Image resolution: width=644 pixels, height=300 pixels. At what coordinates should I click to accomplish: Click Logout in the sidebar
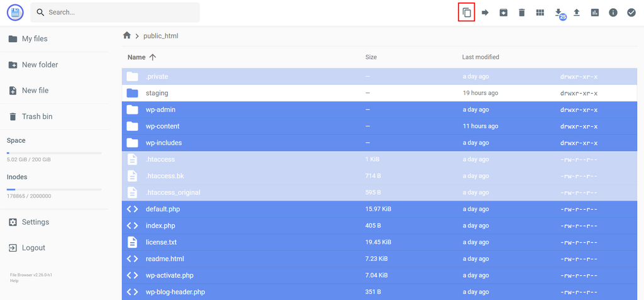pyautogui.click(x=33, y=248)
